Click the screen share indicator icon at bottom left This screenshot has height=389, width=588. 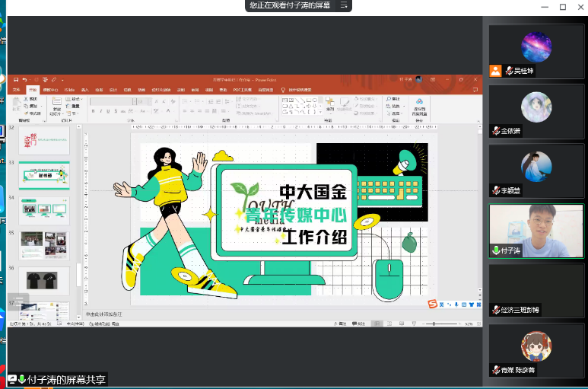click(12, 379)
